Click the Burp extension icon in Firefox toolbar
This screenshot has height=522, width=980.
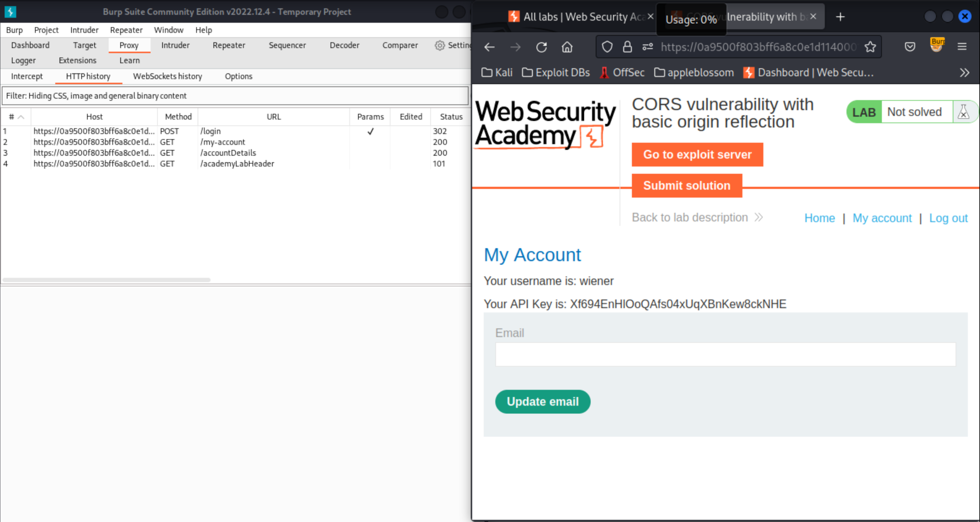(937, 45)
